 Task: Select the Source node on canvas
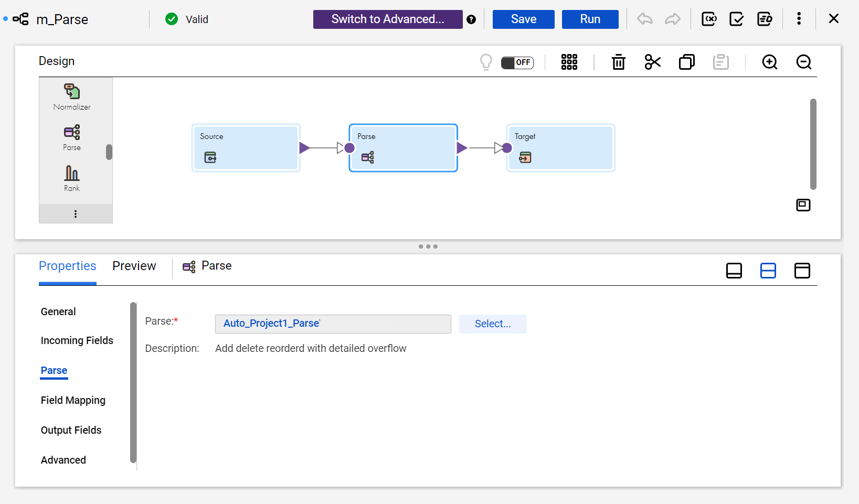[x=246, y=148]
